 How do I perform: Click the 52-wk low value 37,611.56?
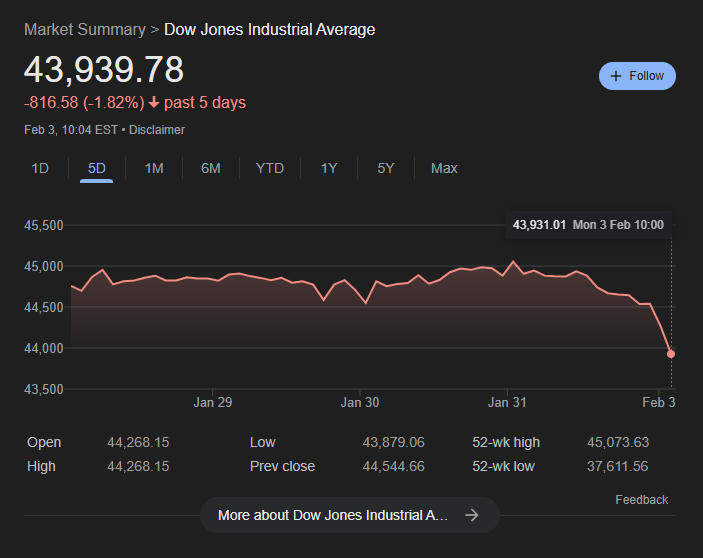click(x=617, y=466)
